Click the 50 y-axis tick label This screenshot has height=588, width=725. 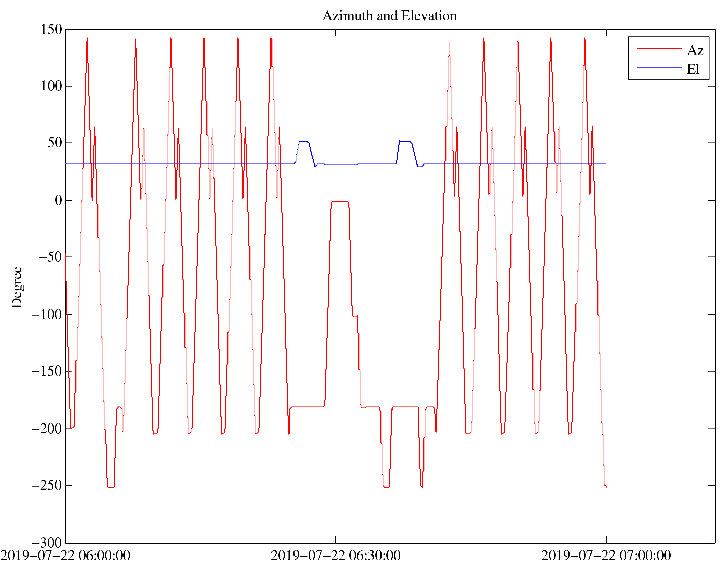click(x=55, y=143)
